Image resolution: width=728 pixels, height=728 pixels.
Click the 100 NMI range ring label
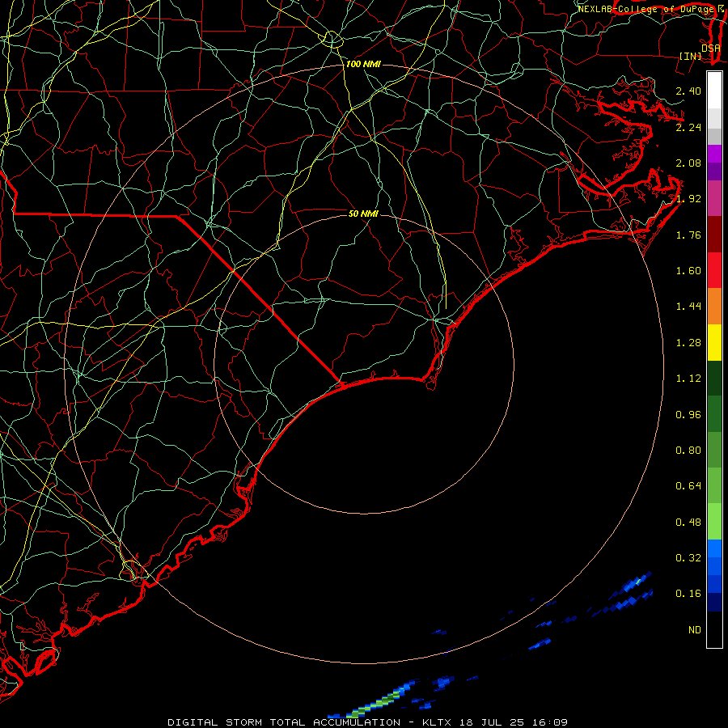click(363, 64)
